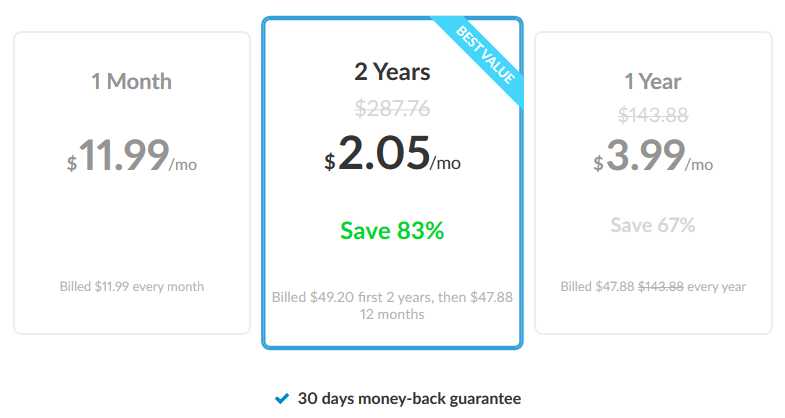Click the dollar sign beside 2.05

point(329,162)
